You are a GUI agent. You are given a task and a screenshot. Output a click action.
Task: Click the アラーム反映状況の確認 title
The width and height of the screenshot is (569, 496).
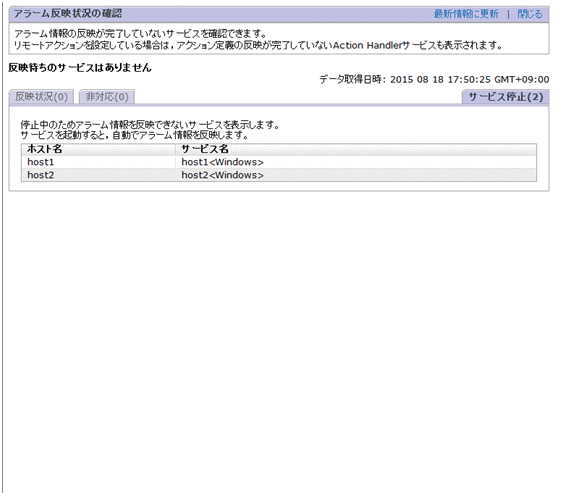(68, 14)
